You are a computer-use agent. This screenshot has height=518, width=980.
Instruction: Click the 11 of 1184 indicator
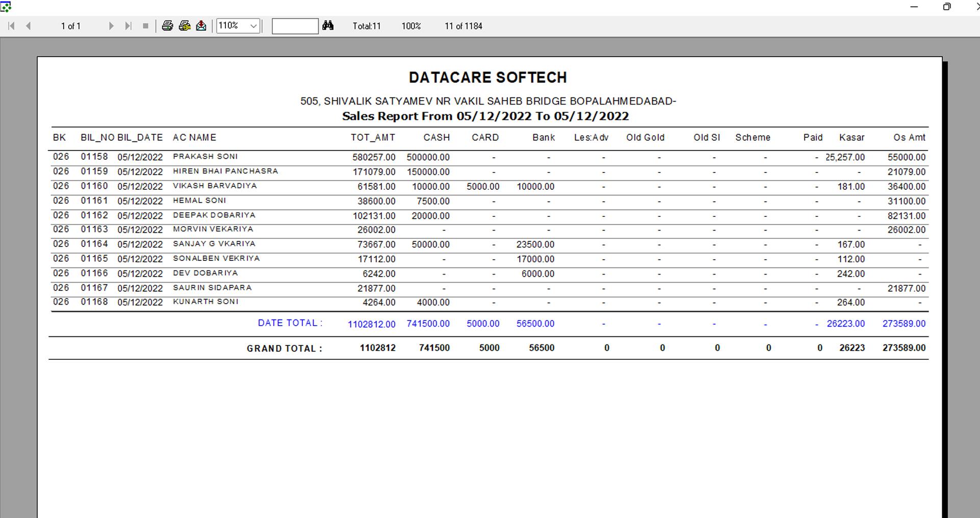(x=463, y=26)
